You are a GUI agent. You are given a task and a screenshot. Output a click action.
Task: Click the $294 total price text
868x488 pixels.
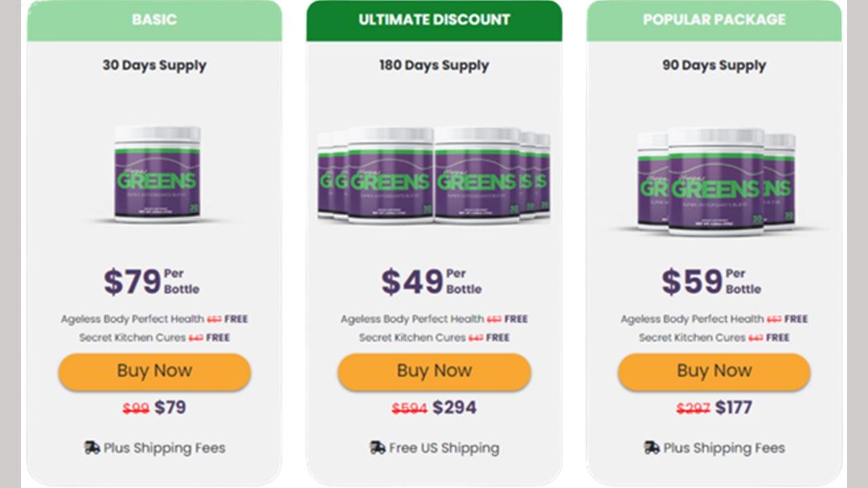[454, 407]
